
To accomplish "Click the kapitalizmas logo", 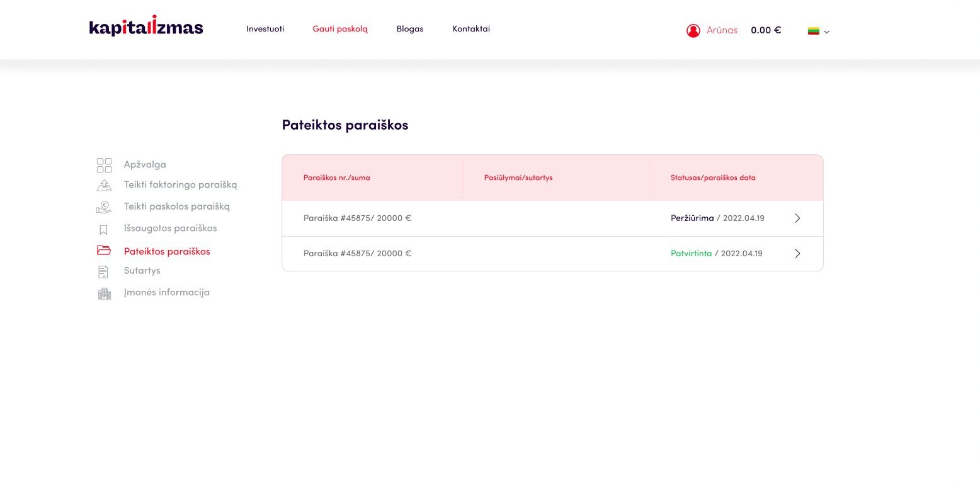I will click(146, 26).
